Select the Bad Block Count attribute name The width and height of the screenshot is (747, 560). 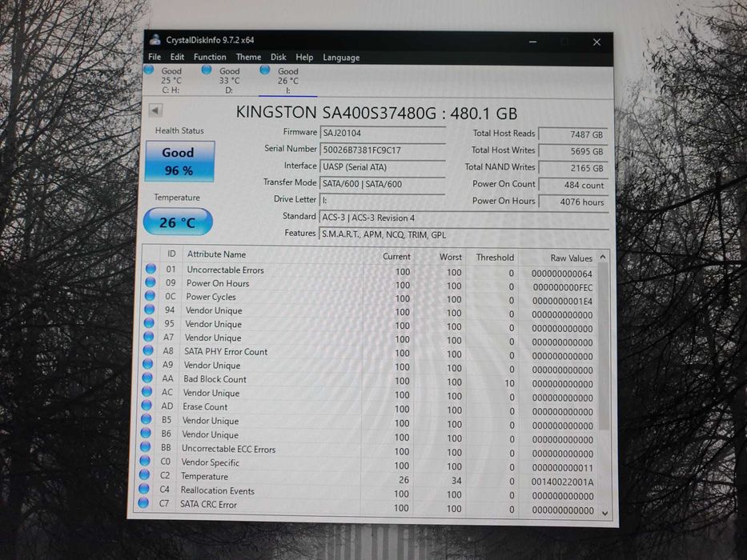pos(215,379)
